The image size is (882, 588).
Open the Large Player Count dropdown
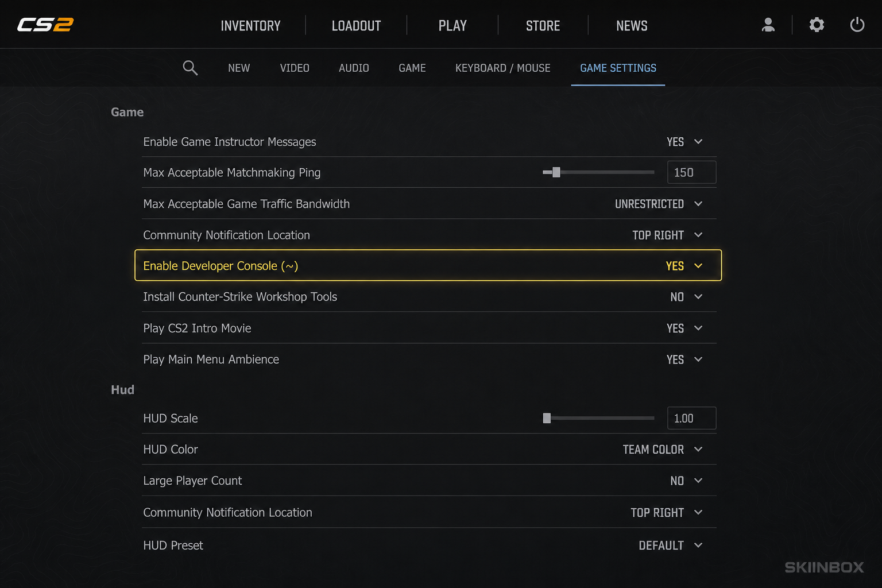point(686,481)
